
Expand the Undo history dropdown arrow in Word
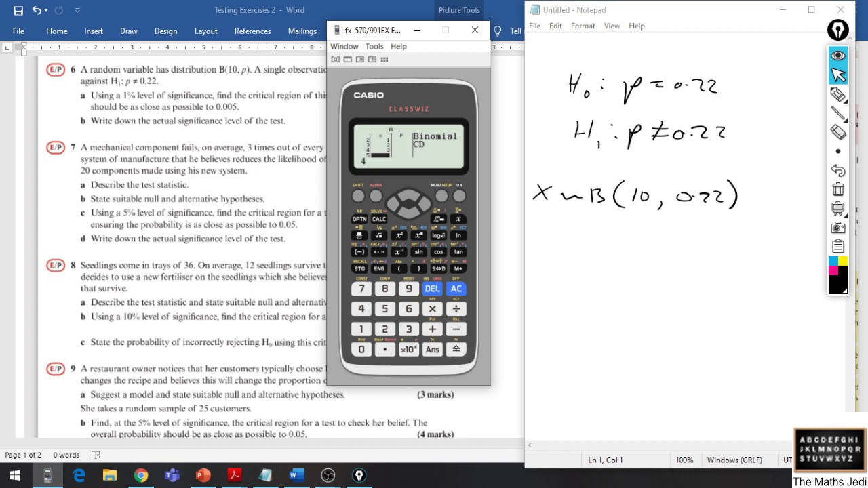pyautogui.click(x=47, y=10)
